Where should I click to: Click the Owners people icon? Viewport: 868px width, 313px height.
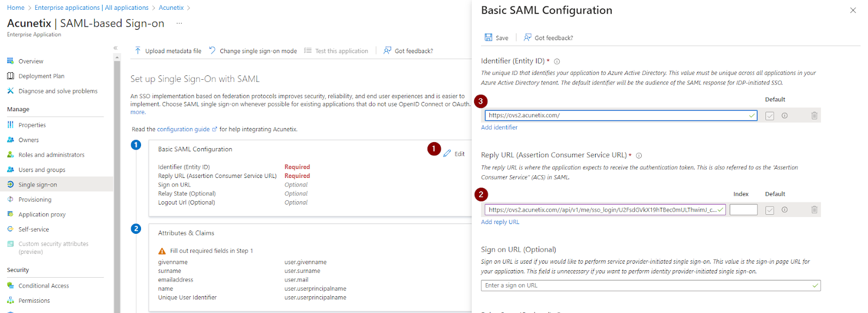click(x=10, y=139)
